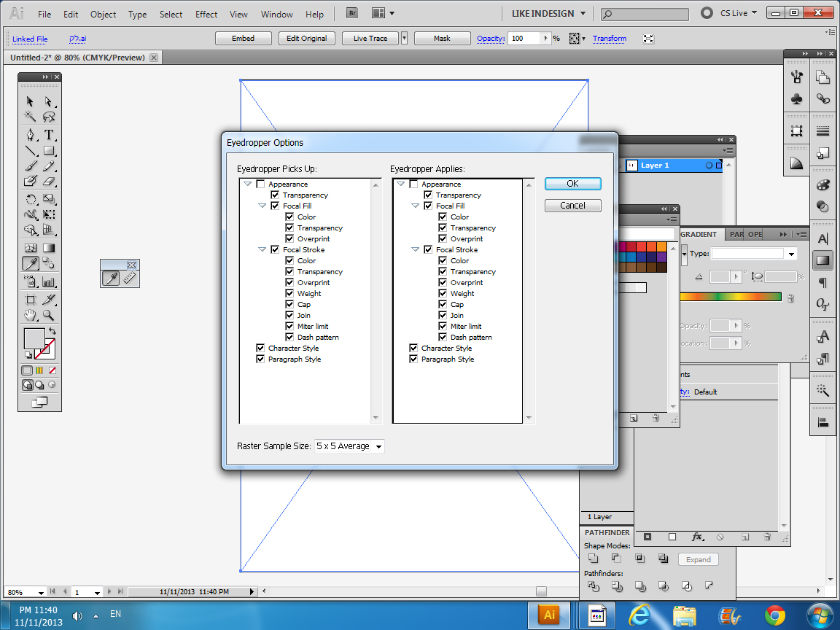Choose the Eyedropper tool in the toolbox

point(31,263)
